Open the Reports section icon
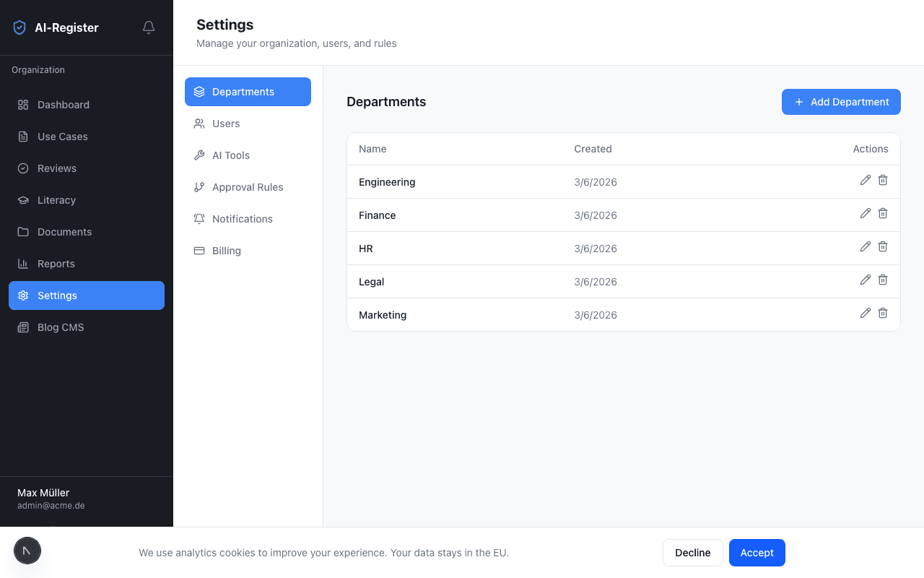 23,264
